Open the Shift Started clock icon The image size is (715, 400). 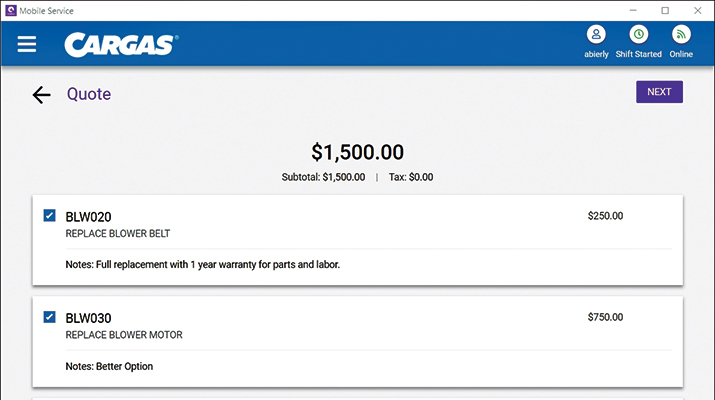638,35
